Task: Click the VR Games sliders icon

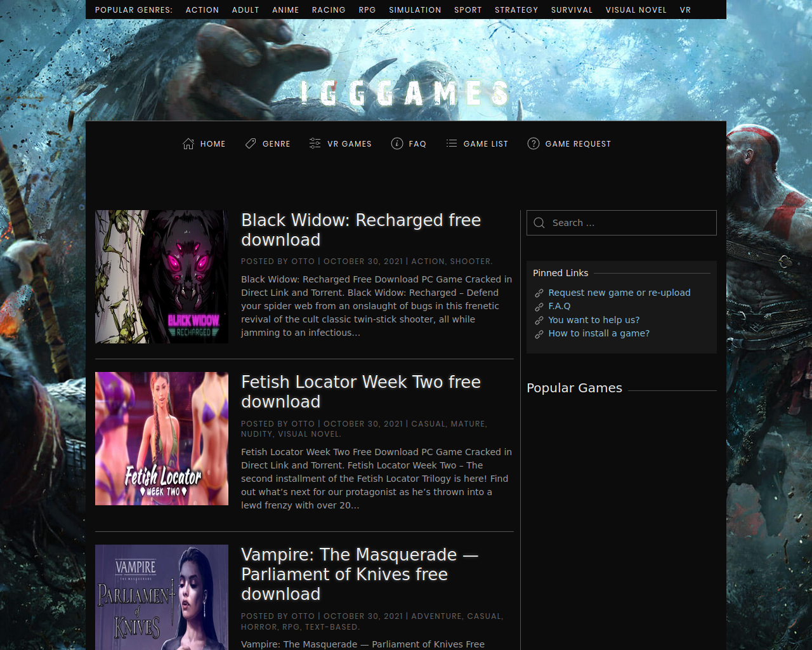Action: point(315,143)
